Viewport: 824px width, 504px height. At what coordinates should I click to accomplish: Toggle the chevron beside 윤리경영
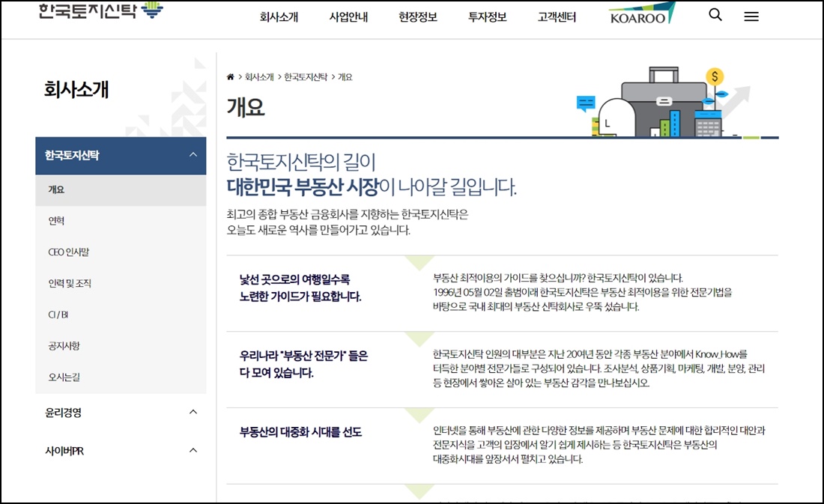pos(193,412)
